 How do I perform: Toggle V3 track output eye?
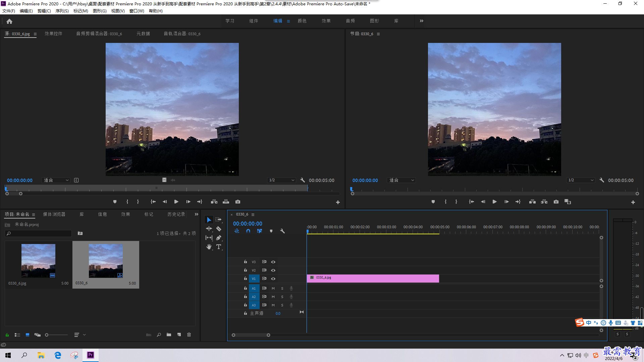click(x=273, y=262)
